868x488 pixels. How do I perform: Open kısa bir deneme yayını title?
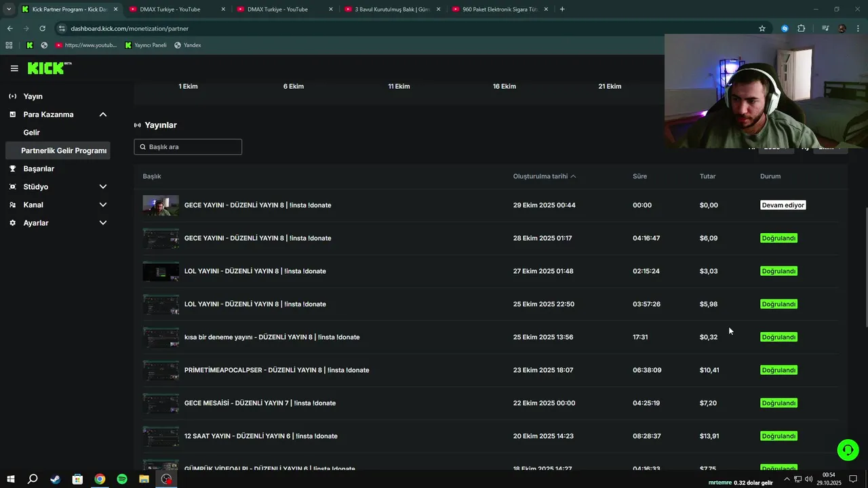coord(272,337)
